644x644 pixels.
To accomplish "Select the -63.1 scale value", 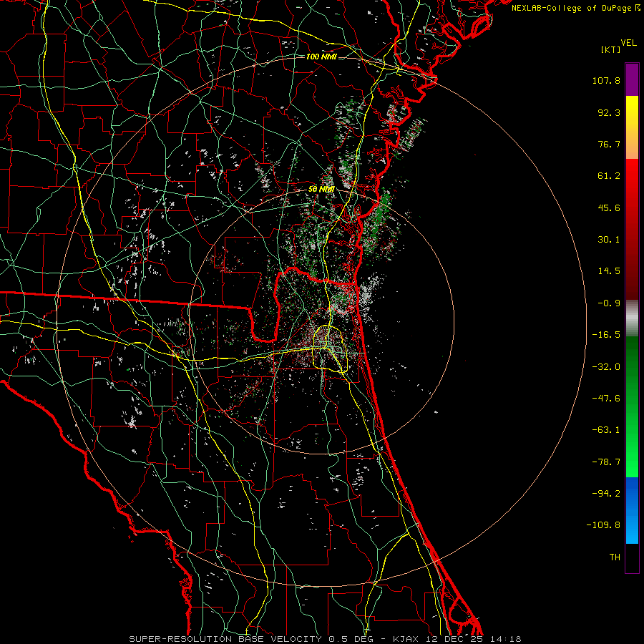I will [x=606, y=430].
